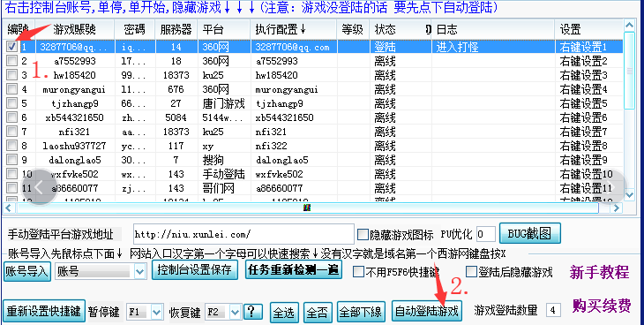This screenshot has width=644, height=325.
Task: Click the 游戏账号 column header
Action: (x=75, y=29)
